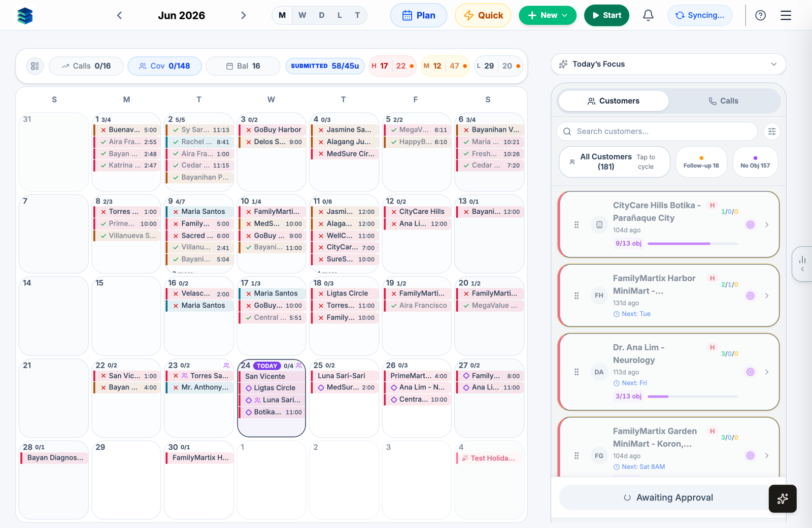Screen dimensions: 812x528
Task: Click FG avatar on FamilyMartix Garden card
Action: [599, 456]
